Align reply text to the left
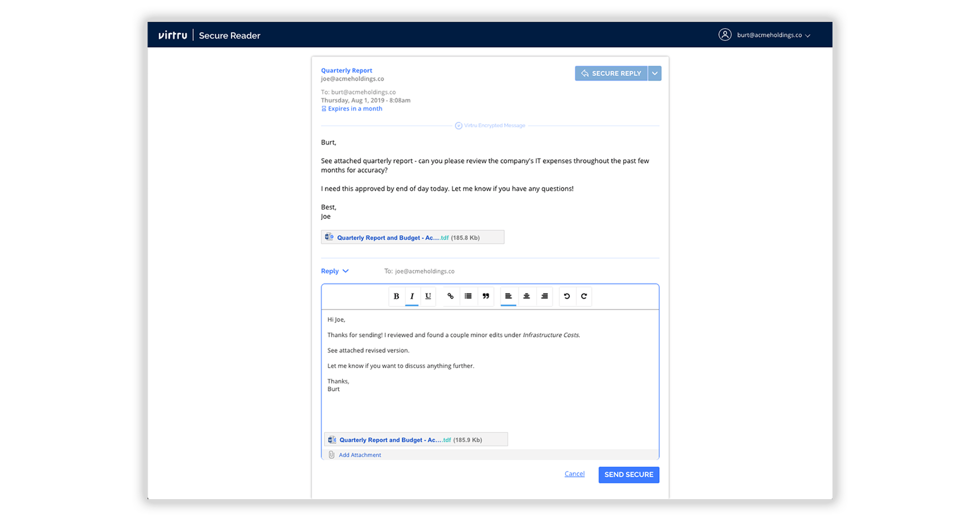Image resolution: width=980 pixels, height=521 pixels. coord(508,296)
